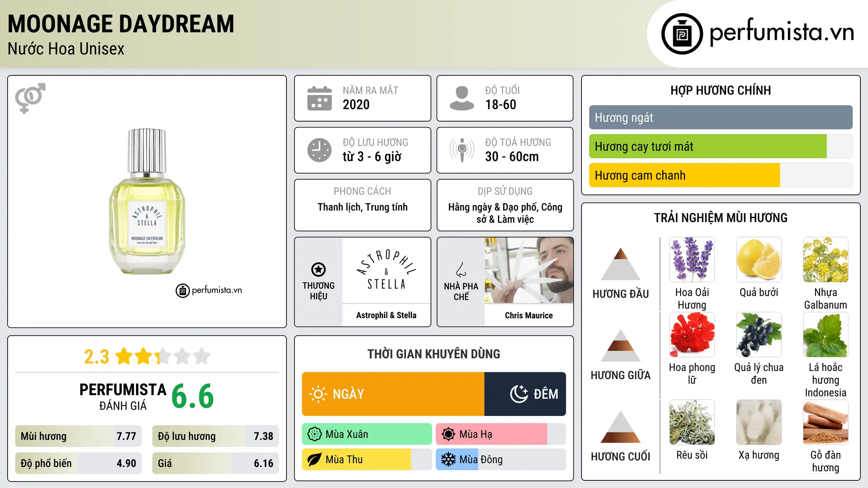Select the Nhựa Galbanum image
The image size is (868, 488).
pyautogui.click(x=826, y=260)
